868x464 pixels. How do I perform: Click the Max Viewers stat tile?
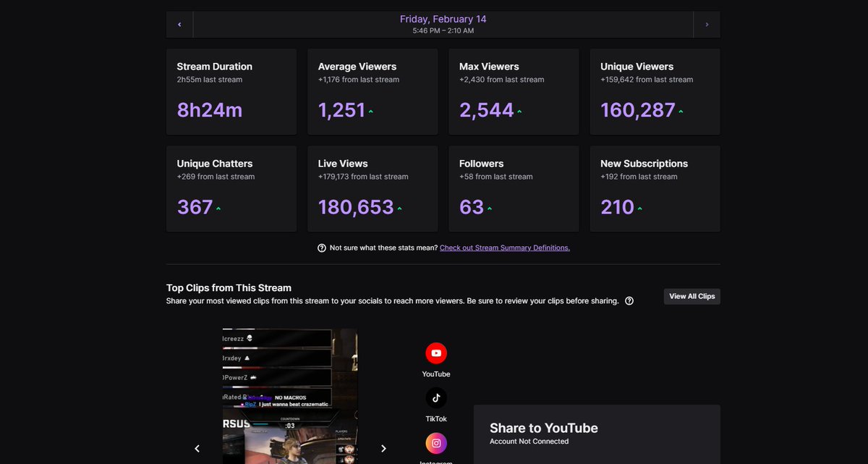513,91
